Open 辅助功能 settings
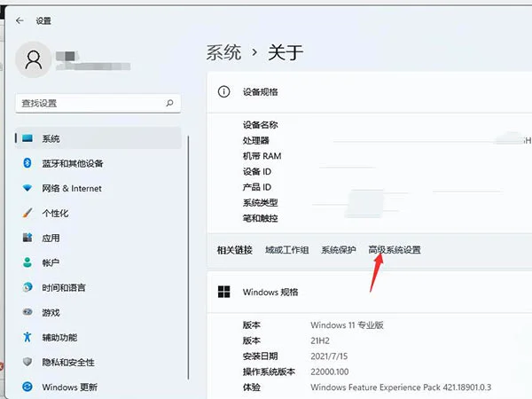532x399 pixels. [x=98, y=337]
